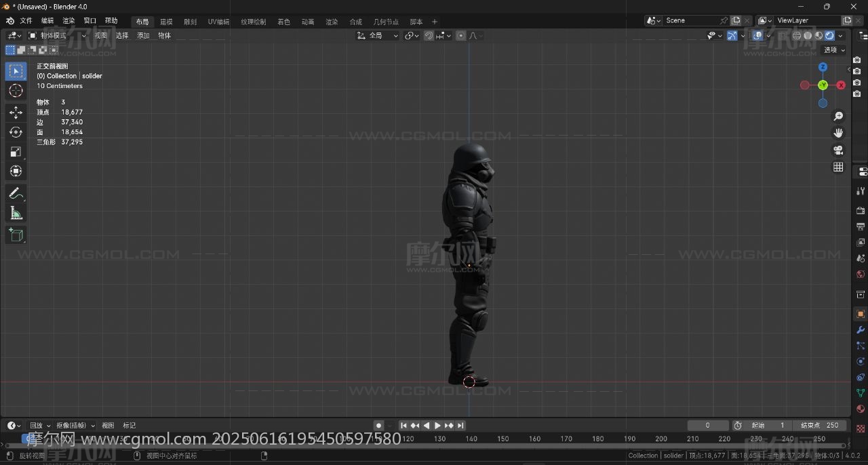This screenshot has height=465, width=868.
Task: Click the current frame field showing 0
Action: [x=708, y=426]
